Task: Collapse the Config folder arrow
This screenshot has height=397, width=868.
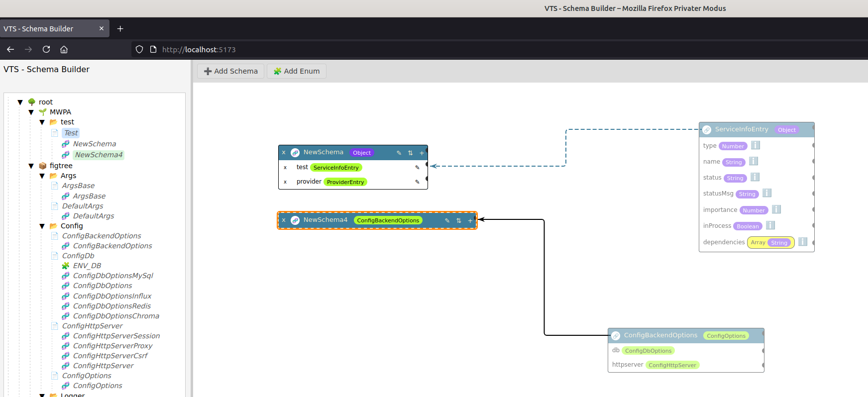Action: (x=42, y=226)
